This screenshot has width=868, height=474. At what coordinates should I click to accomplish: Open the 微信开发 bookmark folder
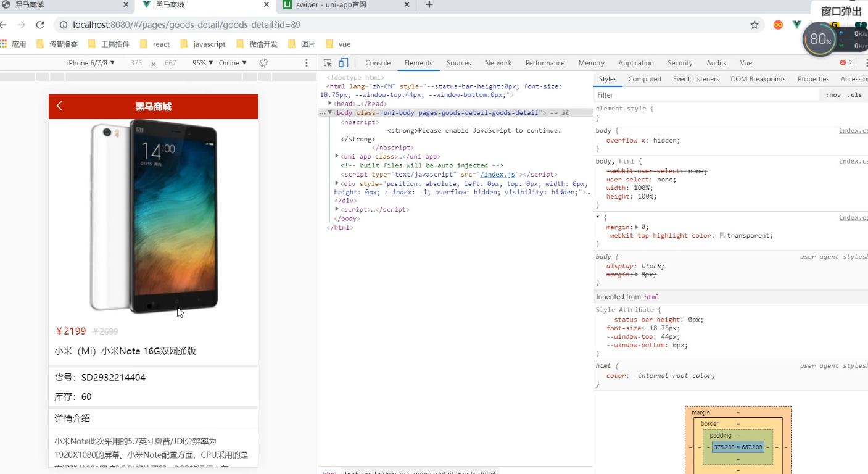(257, 44)
